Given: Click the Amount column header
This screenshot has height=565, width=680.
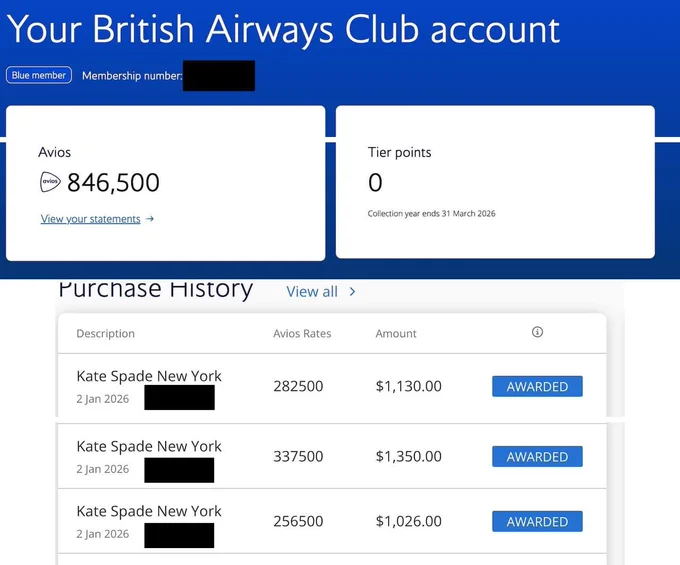Looking at the screenshot, I should pos(396,333).
